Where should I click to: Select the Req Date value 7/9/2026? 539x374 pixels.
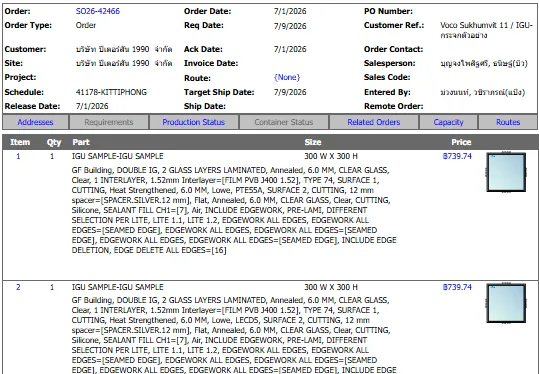pos(290,26)
